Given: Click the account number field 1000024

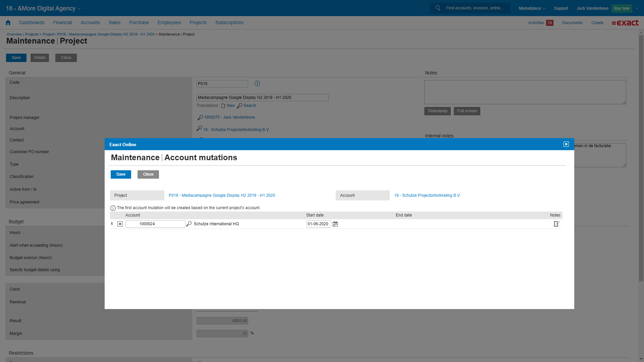Looking at the screenshot, I should coord(155,224).
